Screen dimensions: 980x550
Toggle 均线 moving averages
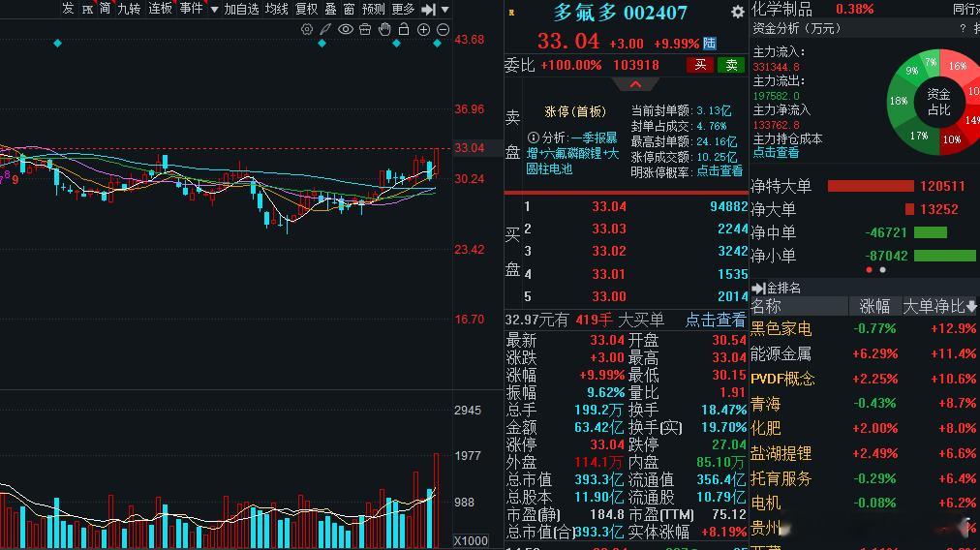(276, 9)
